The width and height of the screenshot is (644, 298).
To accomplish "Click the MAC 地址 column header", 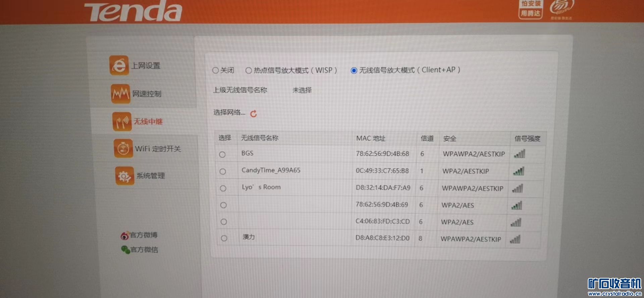I will 371,138.
